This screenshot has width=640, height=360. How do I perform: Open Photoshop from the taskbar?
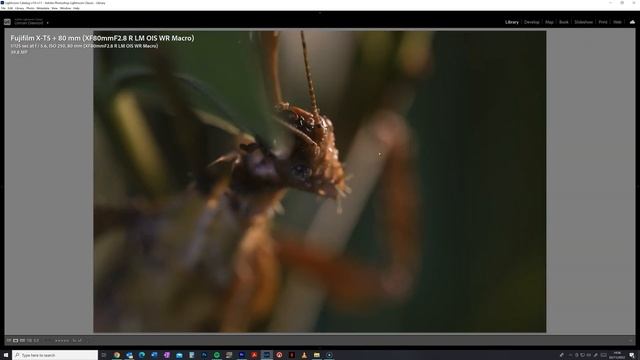click(204, 355)
